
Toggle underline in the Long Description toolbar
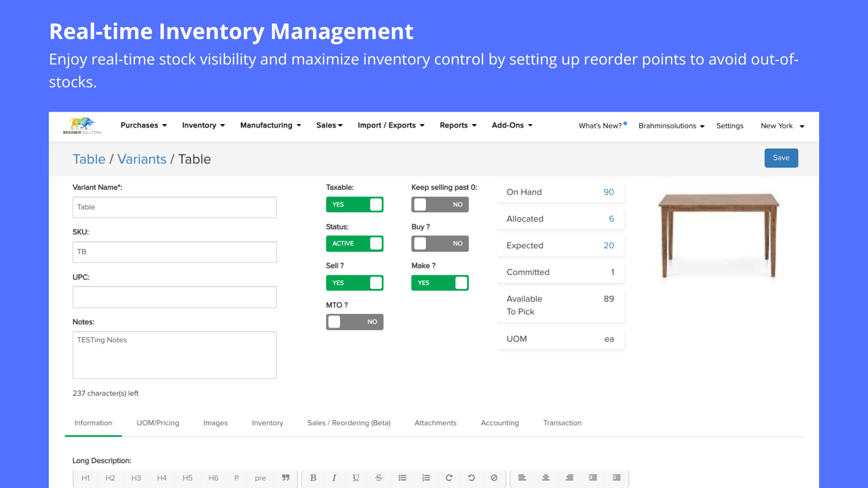(356, 478)
